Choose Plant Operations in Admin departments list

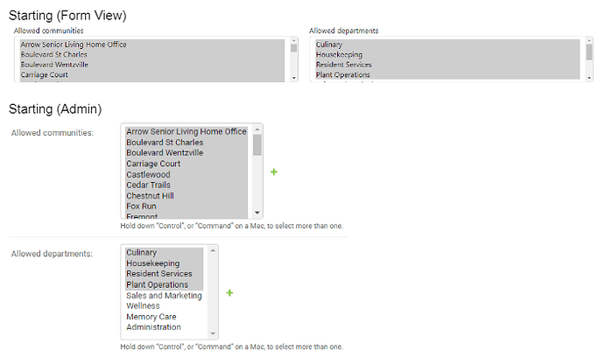tap(157, 284)
